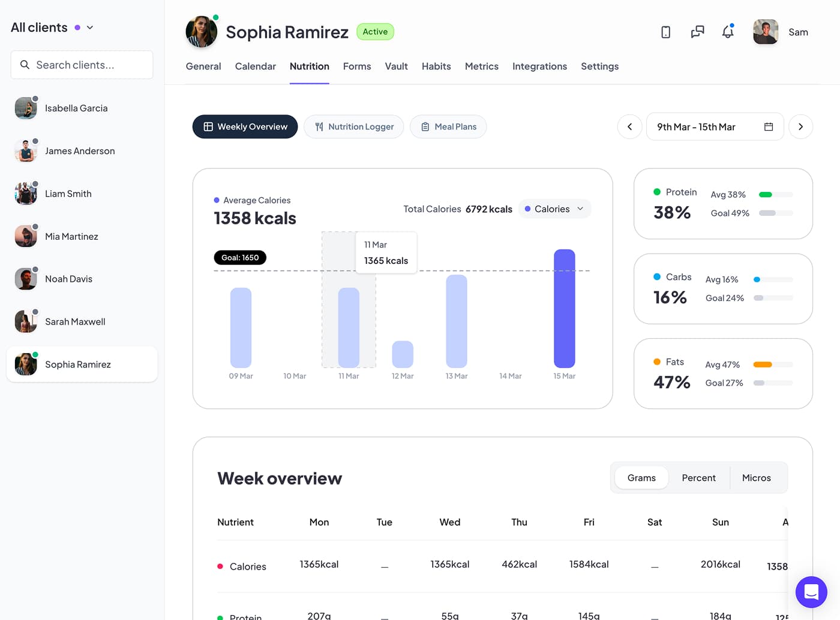Screen dimensions: 840x620
Task: Click the Protein average progress bar
Action: pyautogui.click(x=776, y=195)
